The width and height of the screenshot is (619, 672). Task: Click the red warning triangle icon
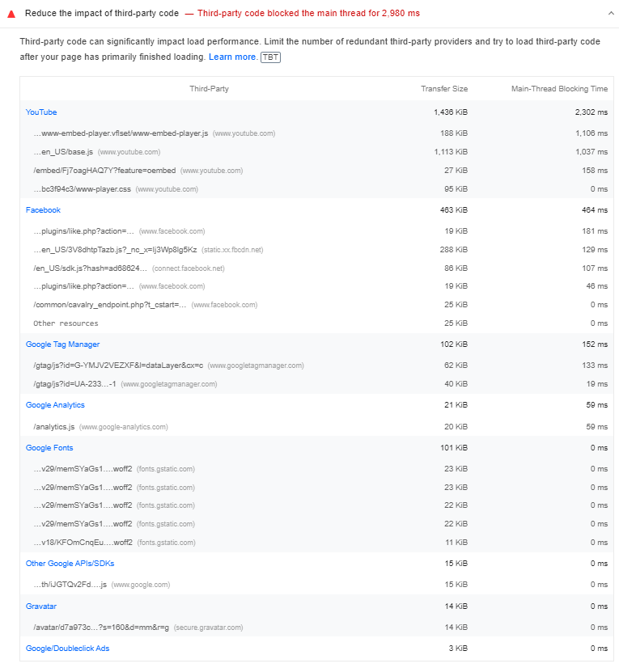click(x=10, y=13)
